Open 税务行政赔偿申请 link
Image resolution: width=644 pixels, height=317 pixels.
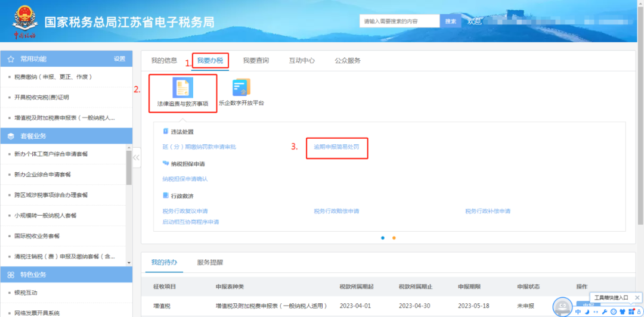pos(336,211)
